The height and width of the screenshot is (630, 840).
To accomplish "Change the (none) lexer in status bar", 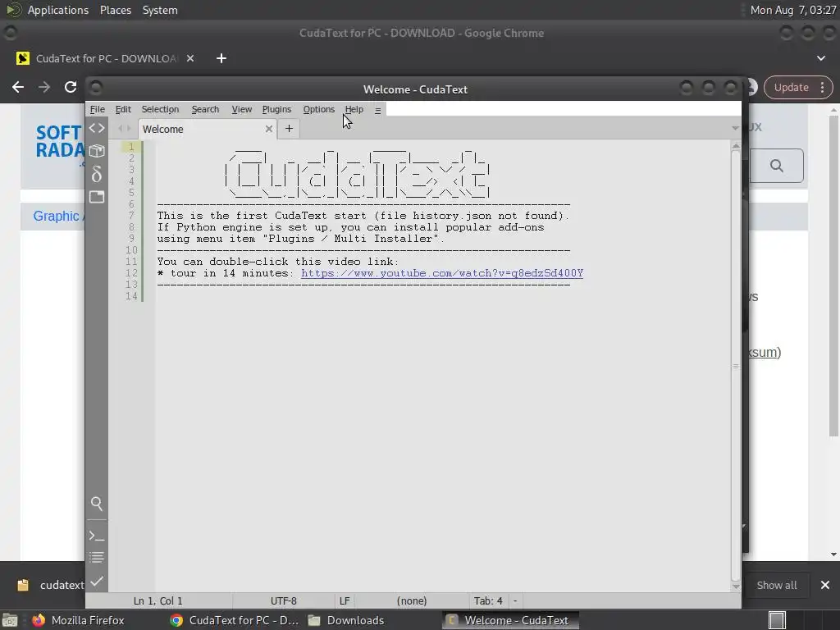I will point(412,601).
